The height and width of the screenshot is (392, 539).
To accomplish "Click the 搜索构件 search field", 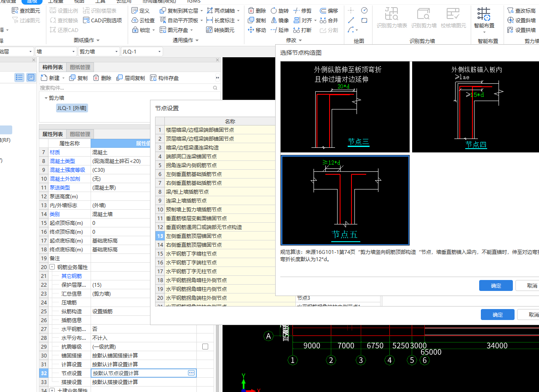I will 126,88.
